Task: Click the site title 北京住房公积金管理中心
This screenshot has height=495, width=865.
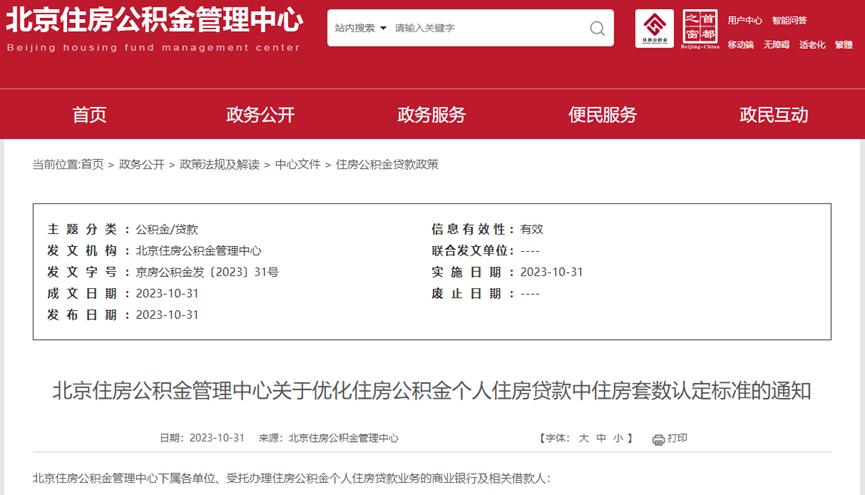Action: (154, 20)
